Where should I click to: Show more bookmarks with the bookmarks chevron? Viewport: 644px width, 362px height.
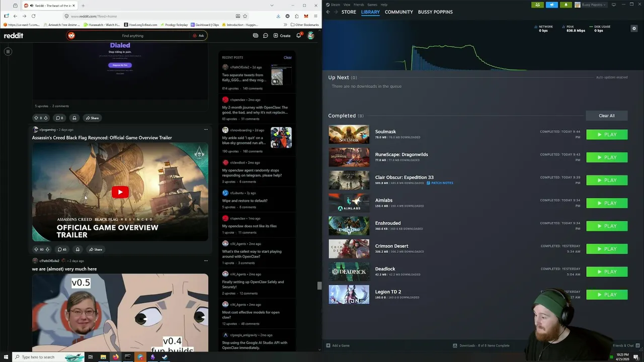pyautogui.click(x=285, y=25)
